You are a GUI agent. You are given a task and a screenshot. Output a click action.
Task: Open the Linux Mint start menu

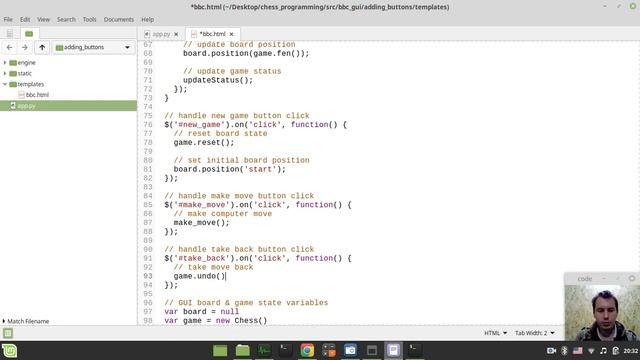9,351
